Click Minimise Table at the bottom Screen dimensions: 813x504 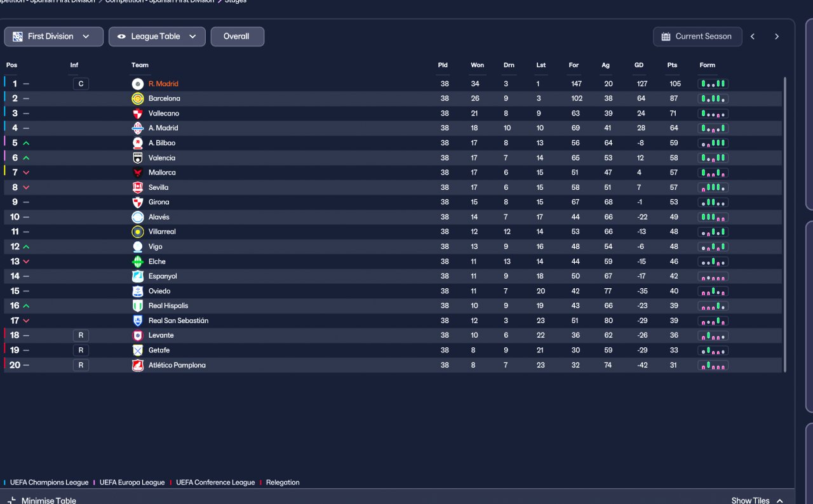[42, 500]
